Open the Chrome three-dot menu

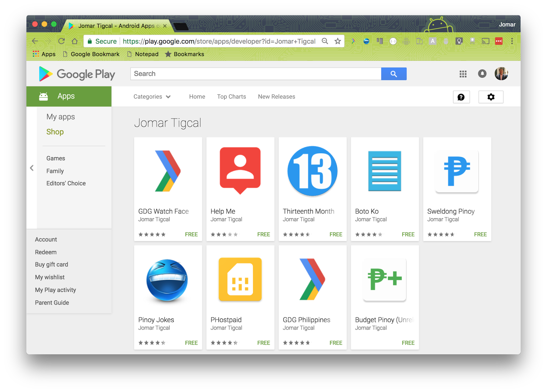(x=512, y=41)
